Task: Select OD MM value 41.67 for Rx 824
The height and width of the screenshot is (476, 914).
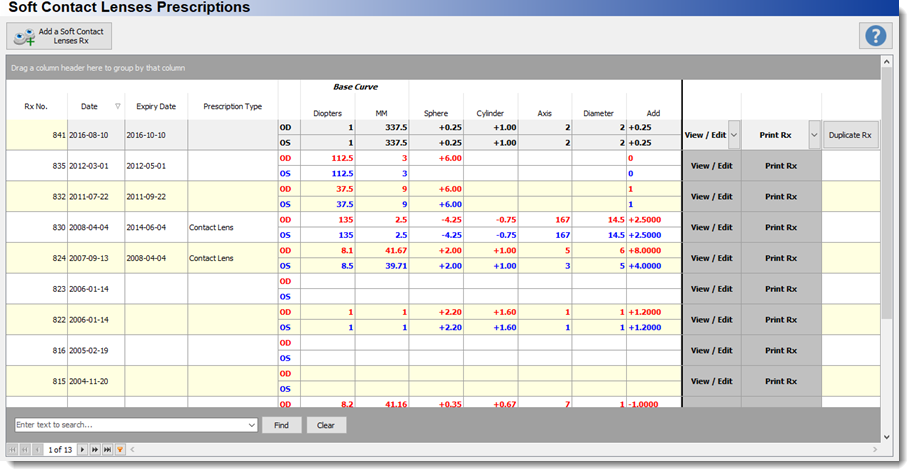Action: click(382, 251)
